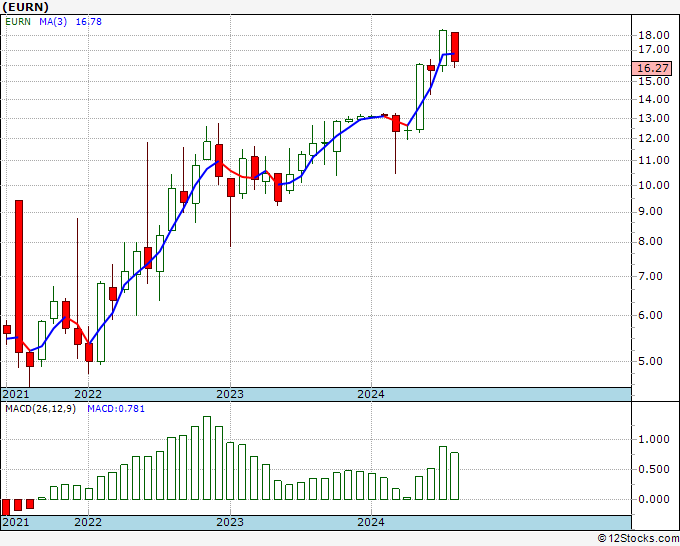Click the tallest MACD histogram bar
680x546 pixels.
click(x=207, y=458)
